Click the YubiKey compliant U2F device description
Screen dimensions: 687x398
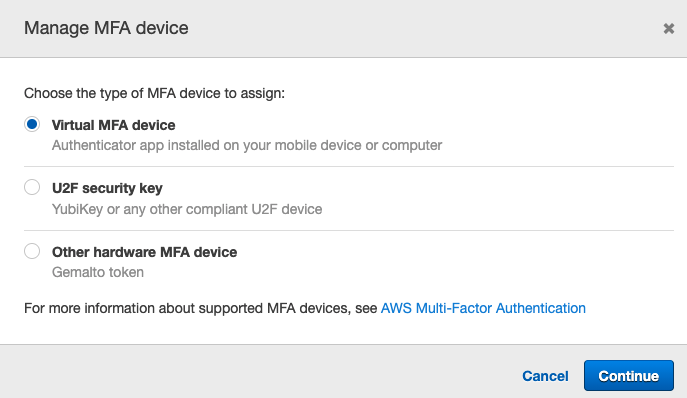pyautogui.click(x=187, y=210)
